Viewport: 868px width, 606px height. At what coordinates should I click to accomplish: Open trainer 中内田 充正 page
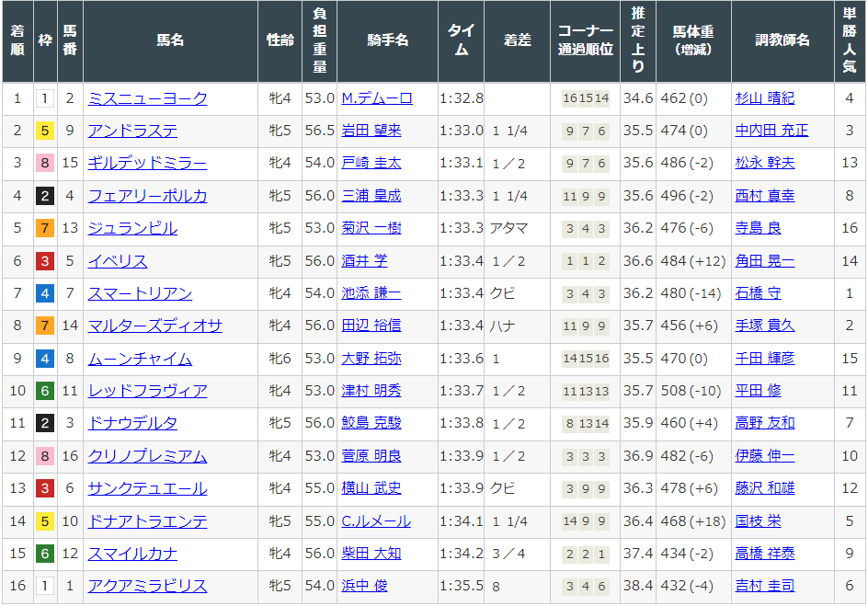pyautogui.click(x=771, y=131)
